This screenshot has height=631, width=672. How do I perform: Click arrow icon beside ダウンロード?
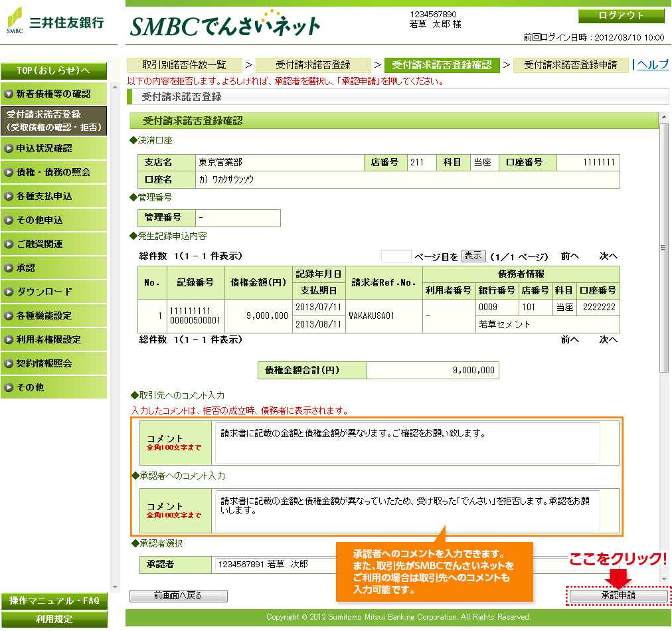point(9,292)
